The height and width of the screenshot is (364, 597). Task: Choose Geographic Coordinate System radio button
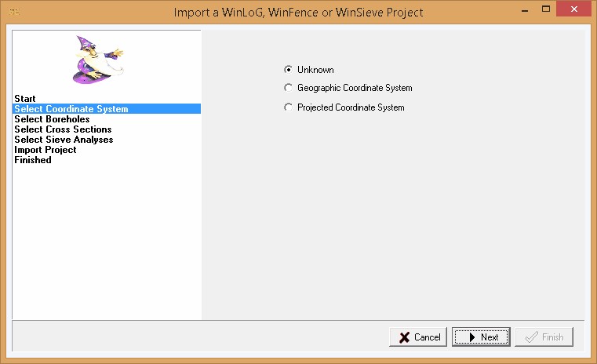289,89
